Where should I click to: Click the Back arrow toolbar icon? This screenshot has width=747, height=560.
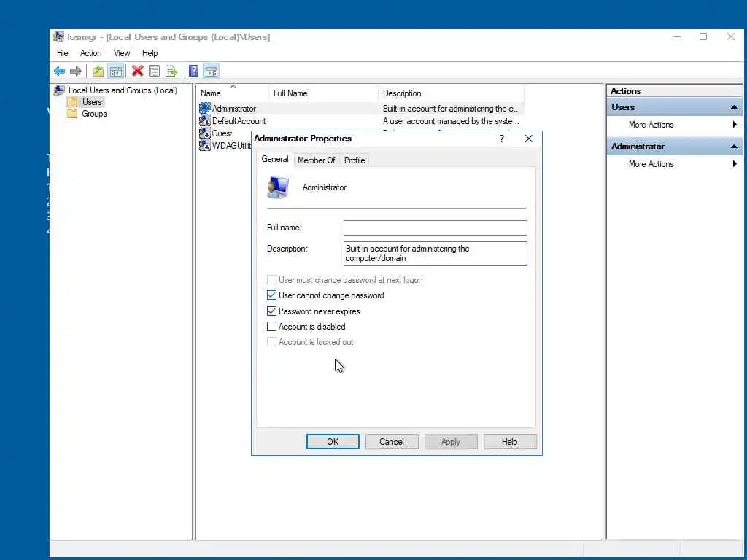(59, 71)
